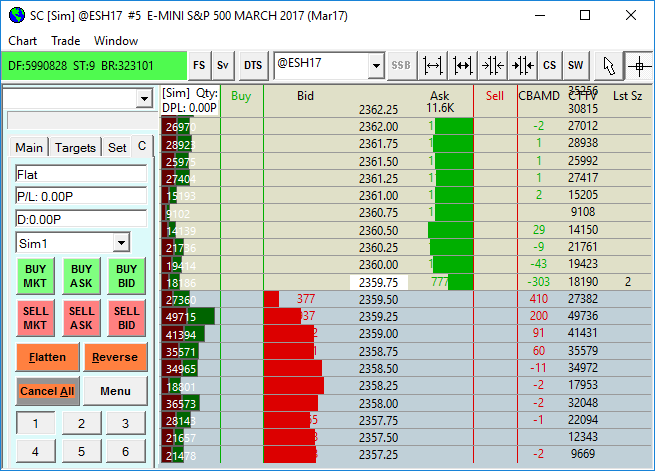Open the Chart menu
Viewport: 655px width, 471px height.
point(23,41)
